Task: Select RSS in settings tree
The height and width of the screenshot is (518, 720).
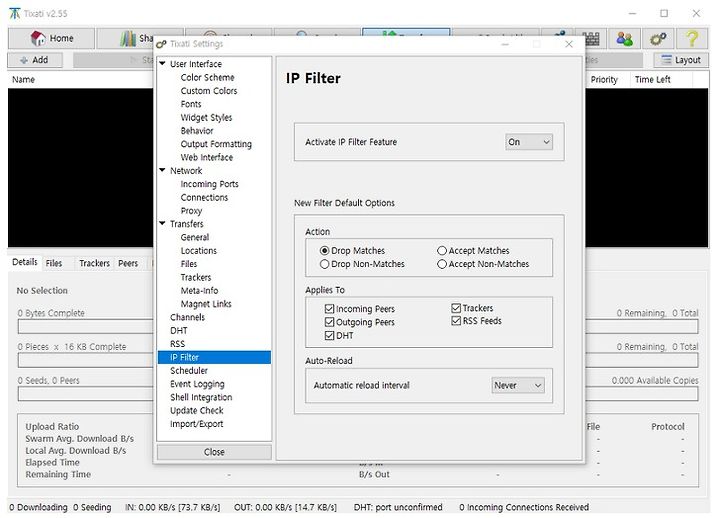Action: coord(177,343)
